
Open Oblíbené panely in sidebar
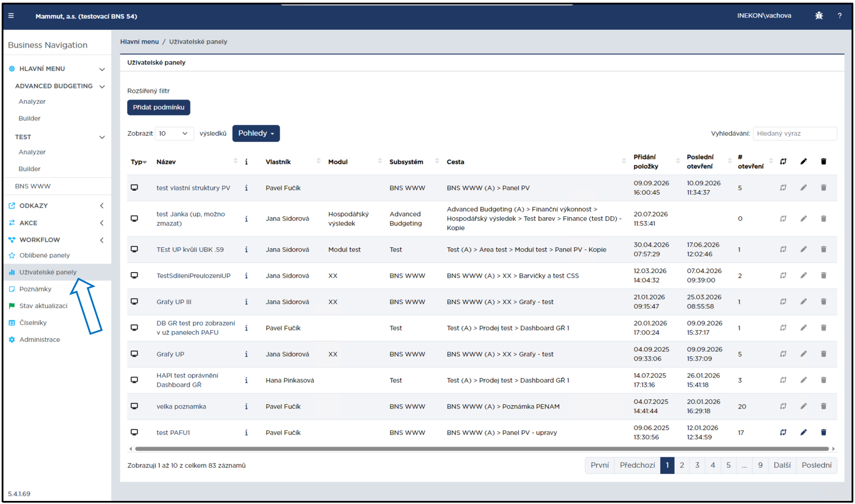click(x=44, y=255)
